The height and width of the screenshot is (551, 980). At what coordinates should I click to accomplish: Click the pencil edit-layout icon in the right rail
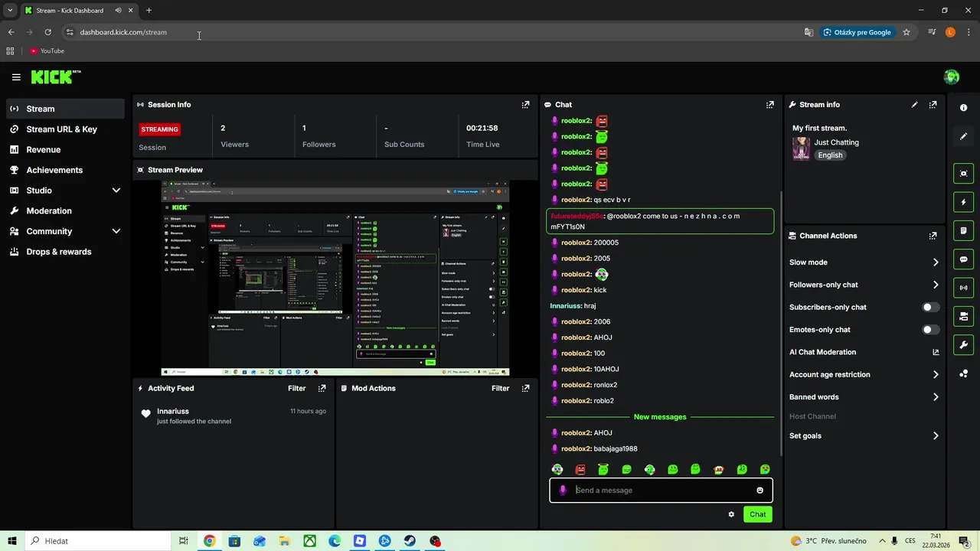click(x=964, y=136)
